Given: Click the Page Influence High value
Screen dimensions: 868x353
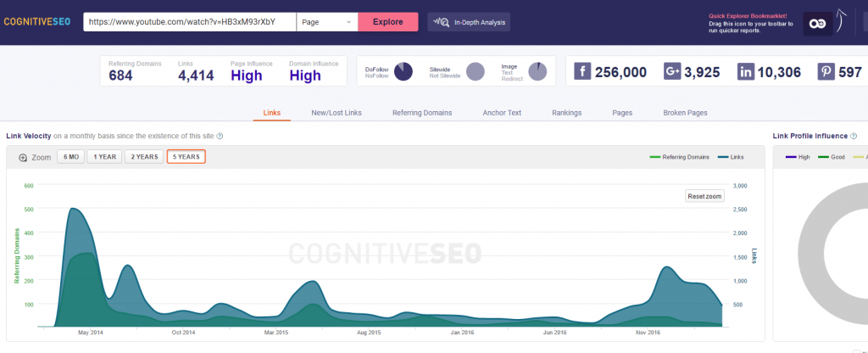Looking at the screenshot, I should click(x=247, y=76).
